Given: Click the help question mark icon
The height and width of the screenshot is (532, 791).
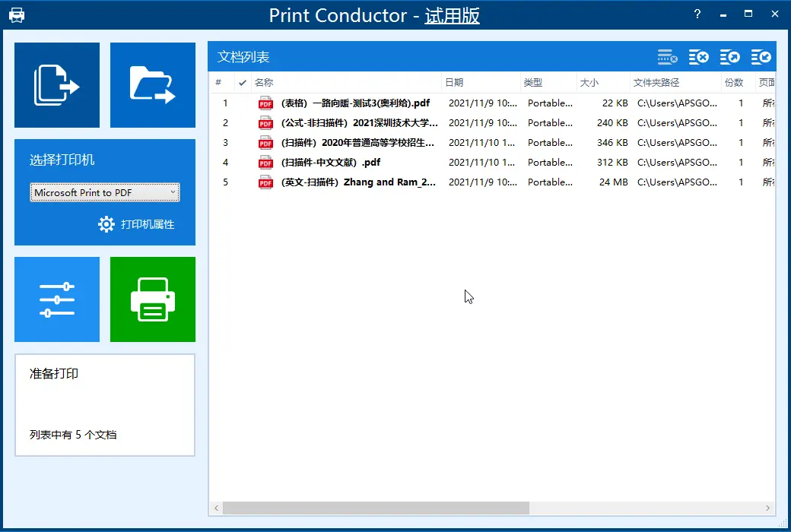Looking at the screenshot, I should coord(697,14).
